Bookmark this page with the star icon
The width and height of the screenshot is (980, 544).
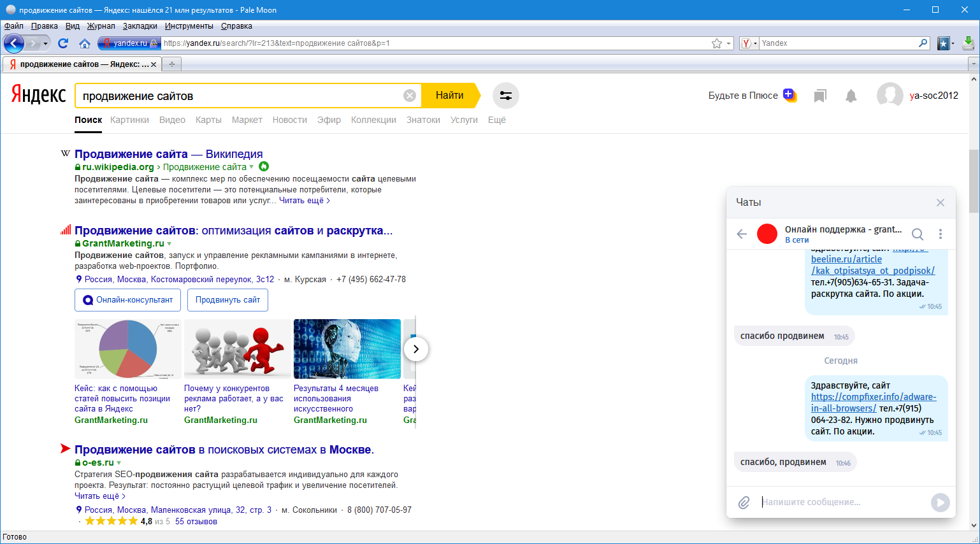click(x=717, y=43)
